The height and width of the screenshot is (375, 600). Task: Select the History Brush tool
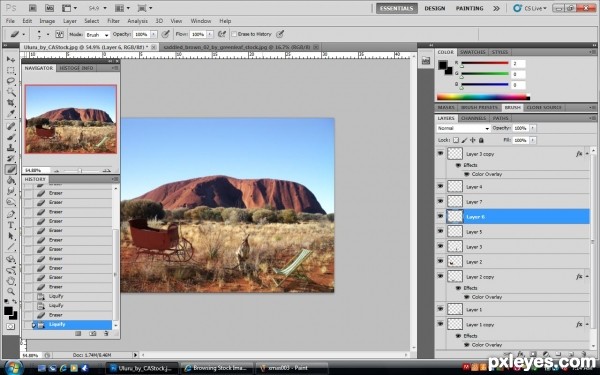(11, 158)
